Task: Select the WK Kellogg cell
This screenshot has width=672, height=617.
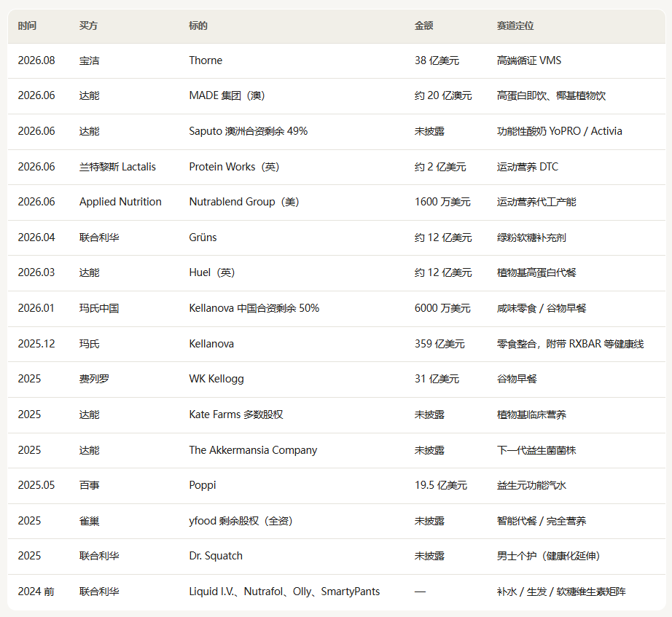Action: (x=216, y=379)
